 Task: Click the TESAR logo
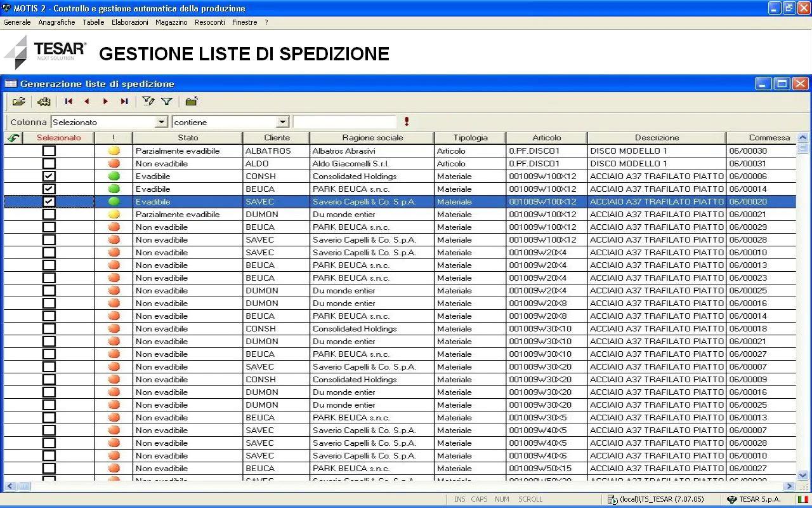(x=46, y=52)
